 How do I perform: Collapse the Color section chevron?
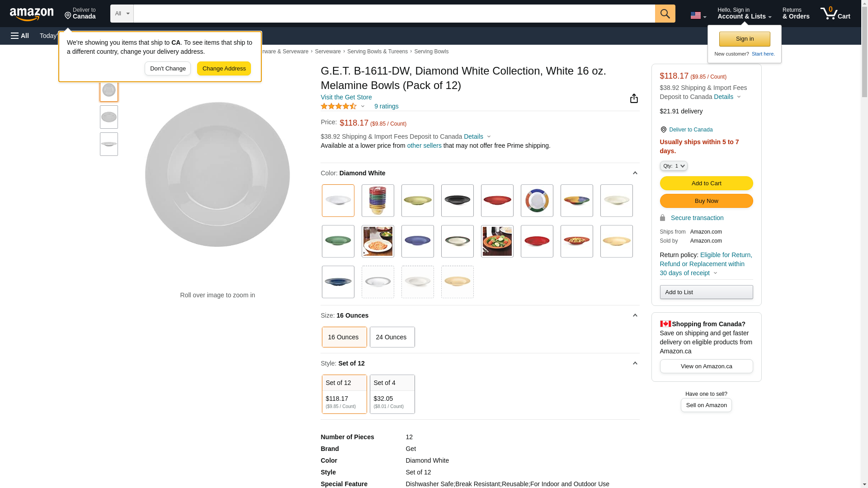tap(635, 174)
